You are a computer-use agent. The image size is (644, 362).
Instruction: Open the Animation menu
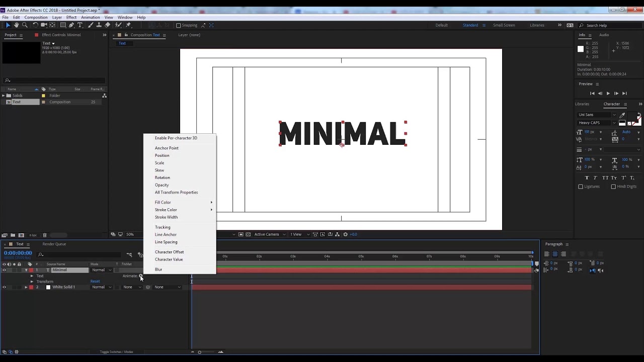(91, 18)
